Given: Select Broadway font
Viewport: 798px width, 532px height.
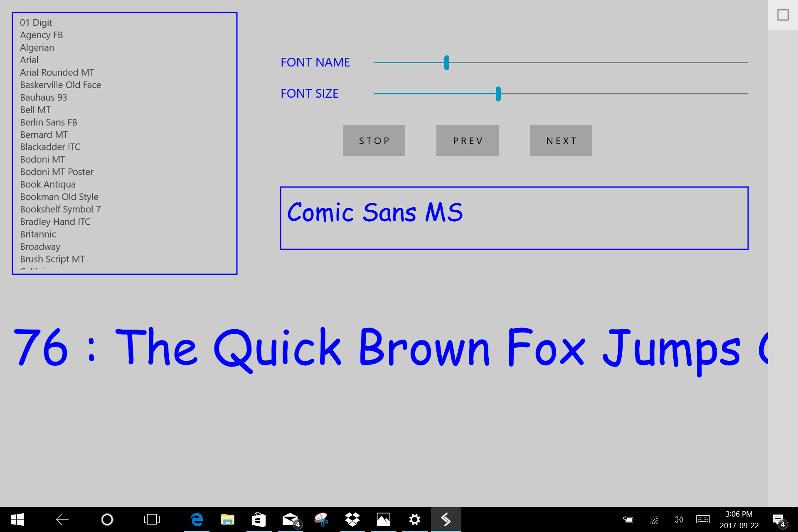Looking at the screenshot, I should (x=40, y=246).
